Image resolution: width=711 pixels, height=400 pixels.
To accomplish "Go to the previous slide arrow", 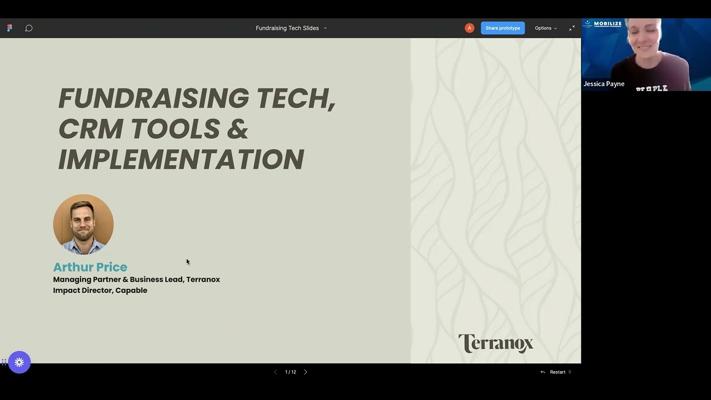I will click(x=276, y=372).
